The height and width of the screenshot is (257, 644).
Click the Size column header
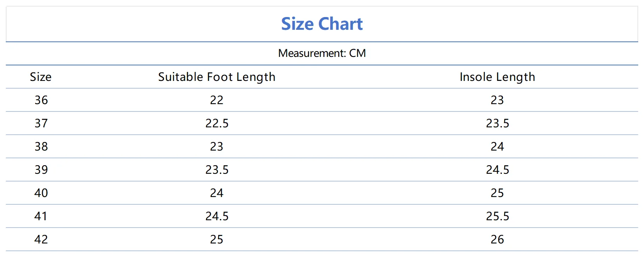(x=41, y=77)
